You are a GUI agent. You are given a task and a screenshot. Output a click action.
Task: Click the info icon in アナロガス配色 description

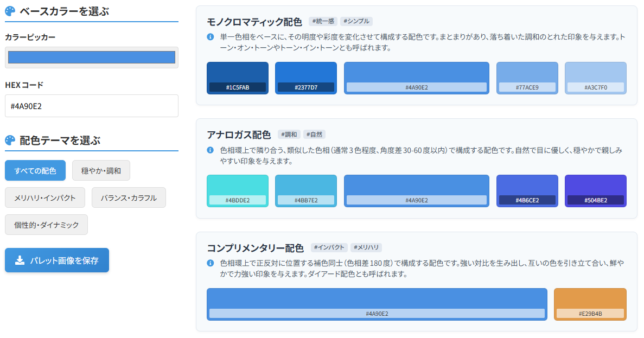click(x=211, y=150)
